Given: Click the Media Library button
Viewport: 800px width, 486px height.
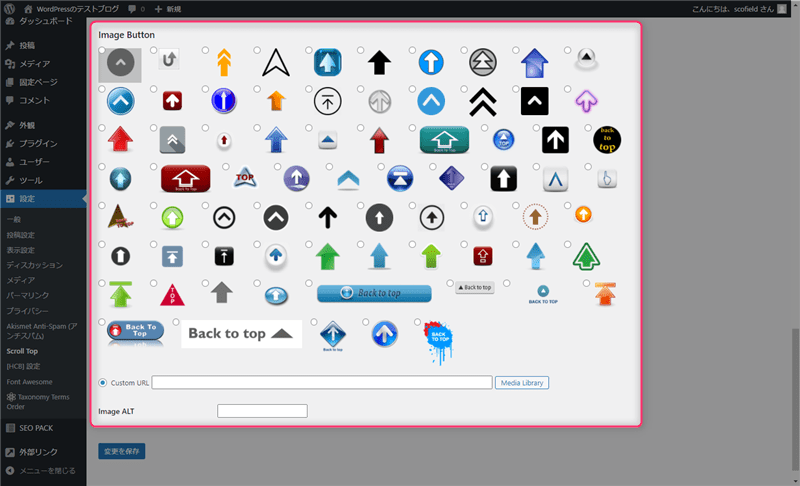Looking at the screenshot, I should (521, 382).
